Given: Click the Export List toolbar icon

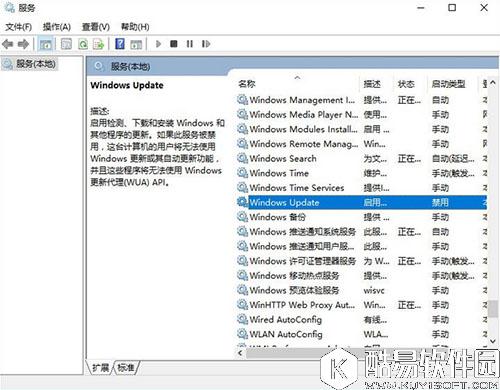Looking at the screenshot, I should point(99,44).
